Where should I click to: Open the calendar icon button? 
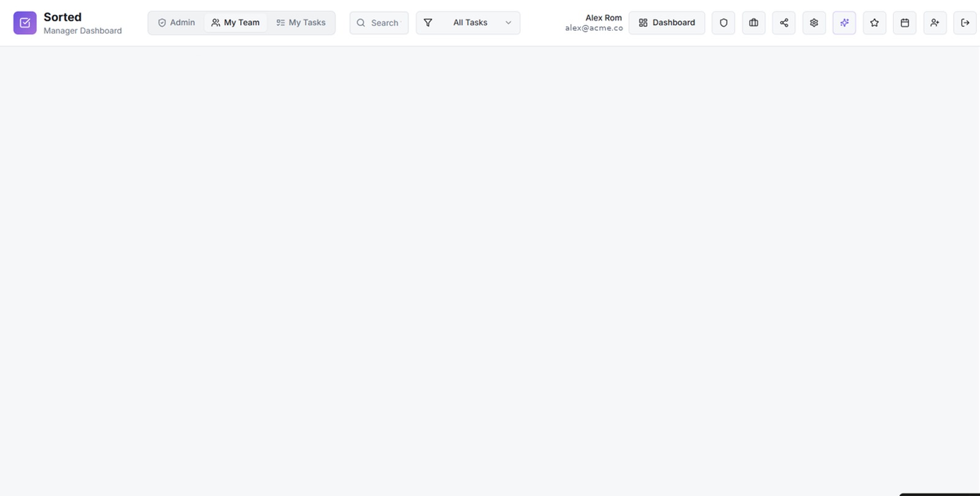point(905,23)
